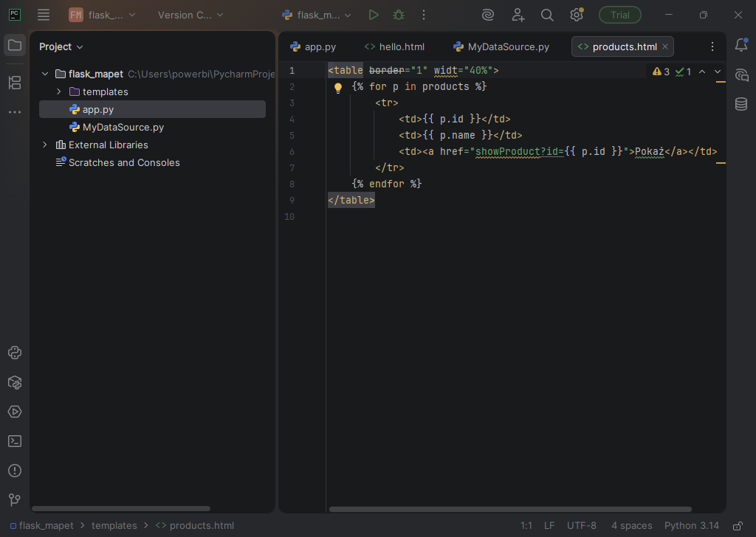Click products.html breadcrumb in status bar
The height and width of the screenshot is (537, 756).
[195, 525]
